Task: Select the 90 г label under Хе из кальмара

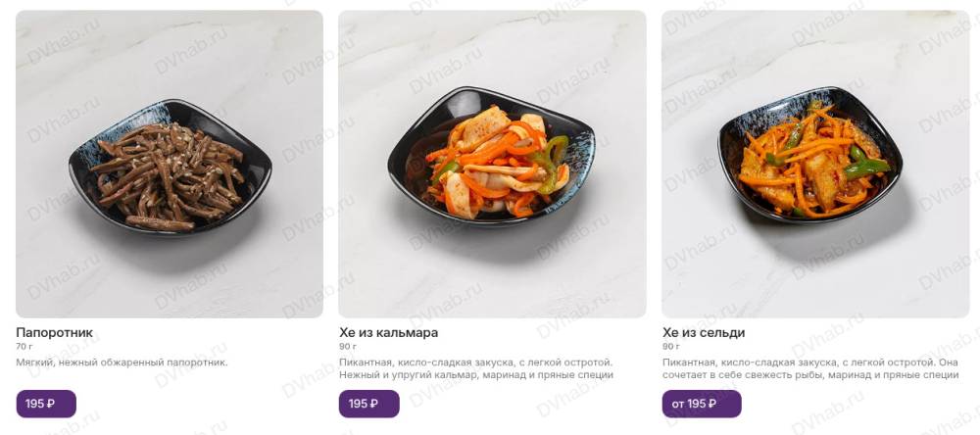Action: click(x=348, y=346)
